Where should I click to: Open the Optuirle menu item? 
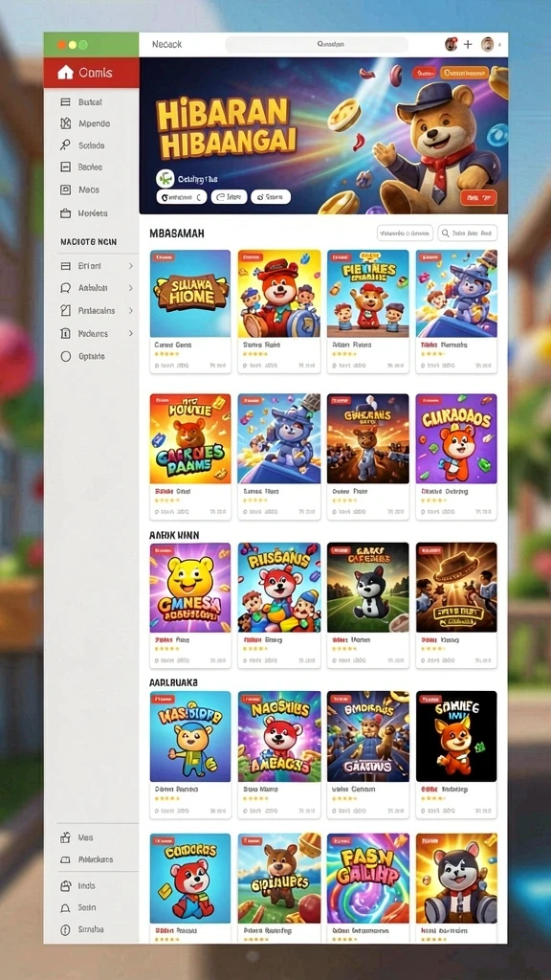click(91, 356)
